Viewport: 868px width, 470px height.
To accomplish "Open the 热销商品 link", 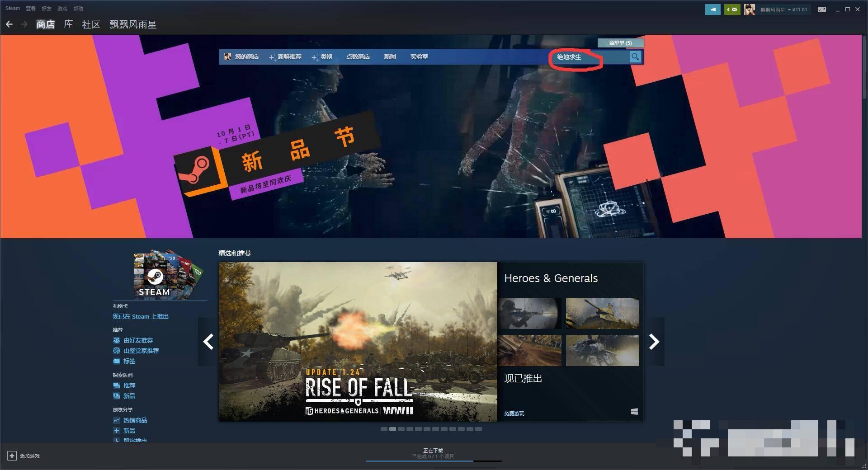I will coord(135,420).
